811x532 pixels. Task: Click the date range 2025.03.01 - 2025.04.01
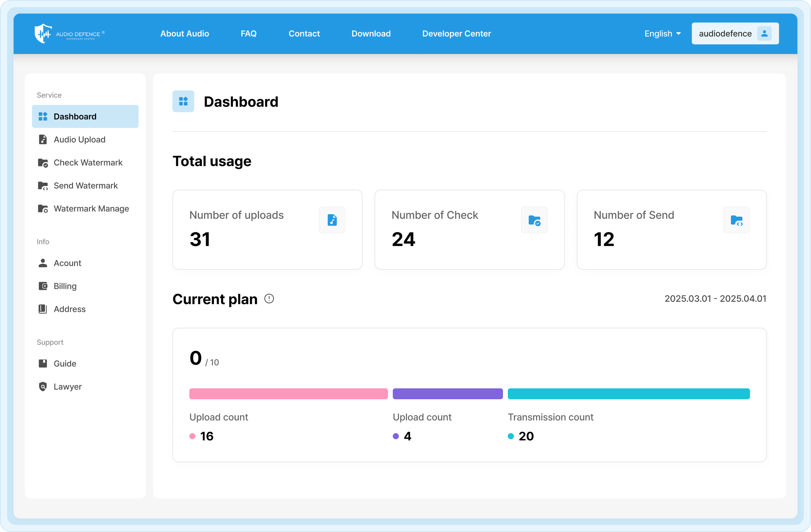716,298
